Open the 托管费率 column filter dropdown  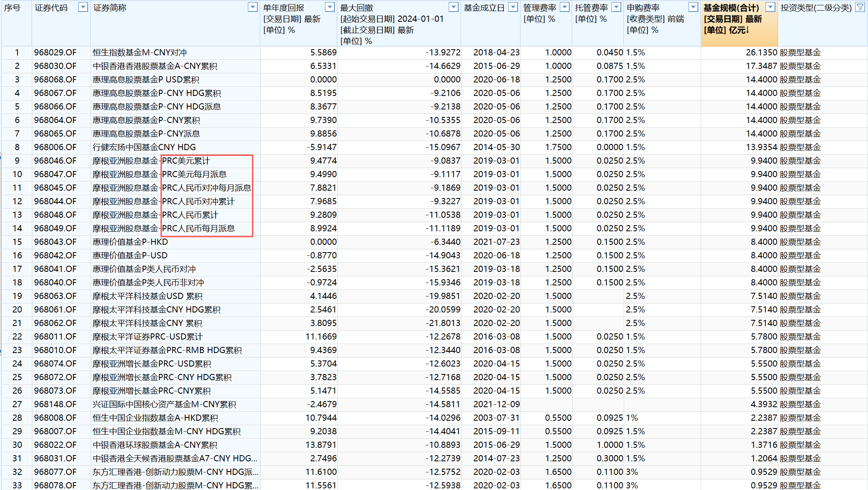616,7
